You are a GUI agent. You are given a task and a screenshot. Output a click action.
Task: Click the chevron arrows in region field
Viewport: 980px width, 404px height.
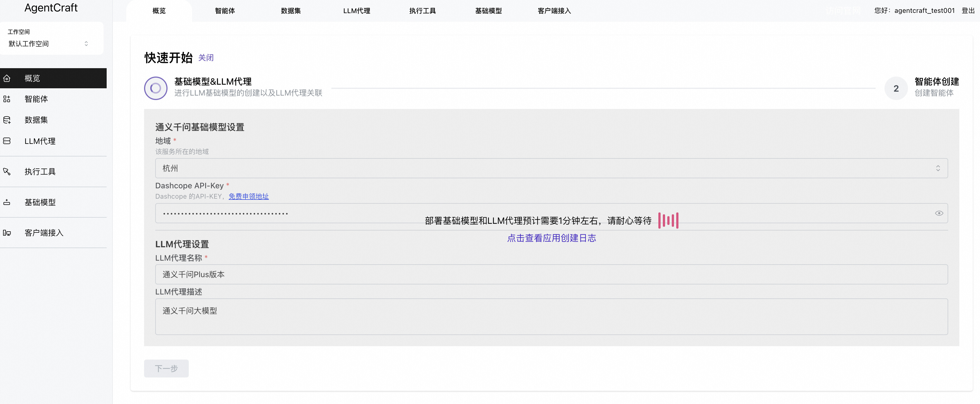point(938,168)
